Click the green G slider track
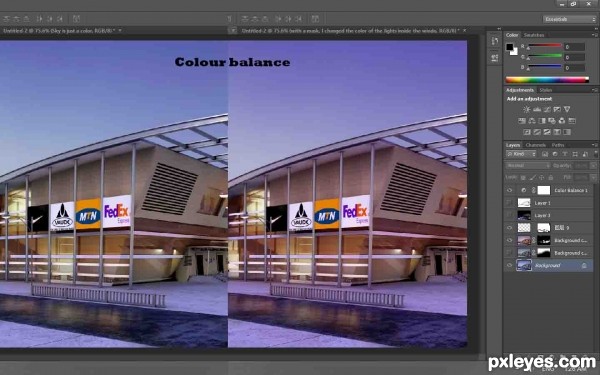Image resolution: width=600 pixels, height=375 pixels. point(545,56)
